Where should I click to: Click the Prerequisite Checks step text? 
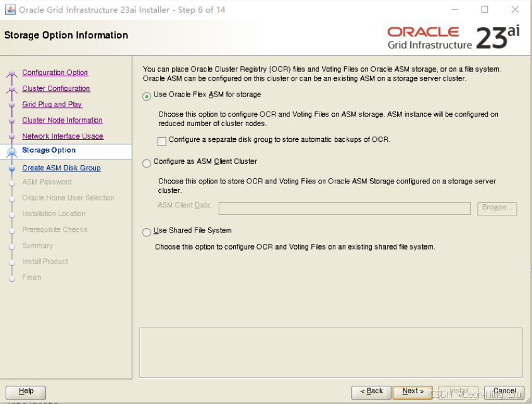pyautogui.click(x=55, y=229)
